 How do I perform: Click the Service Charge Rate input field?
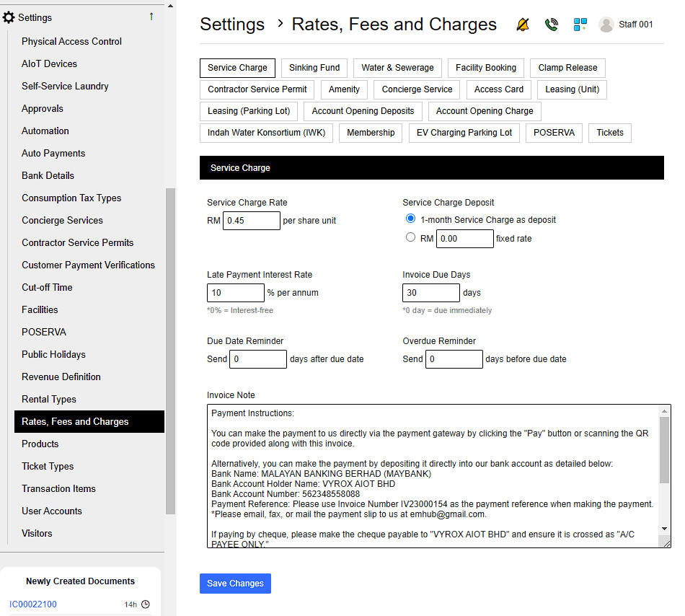point(252,221)
